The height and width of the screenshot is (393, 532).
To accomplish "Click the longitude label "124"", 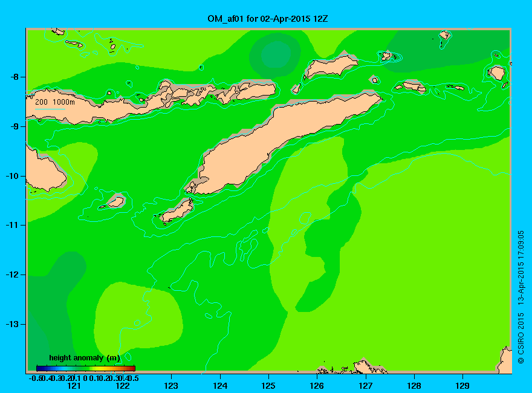I will pyautogui.click(x=220, y=386).
